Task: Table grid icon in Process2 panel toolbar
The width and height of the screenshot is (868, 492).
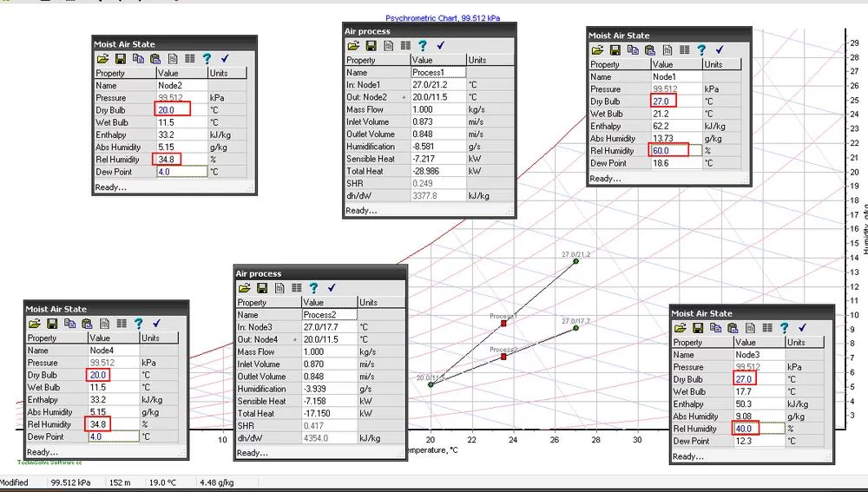Action: [297, 288]
